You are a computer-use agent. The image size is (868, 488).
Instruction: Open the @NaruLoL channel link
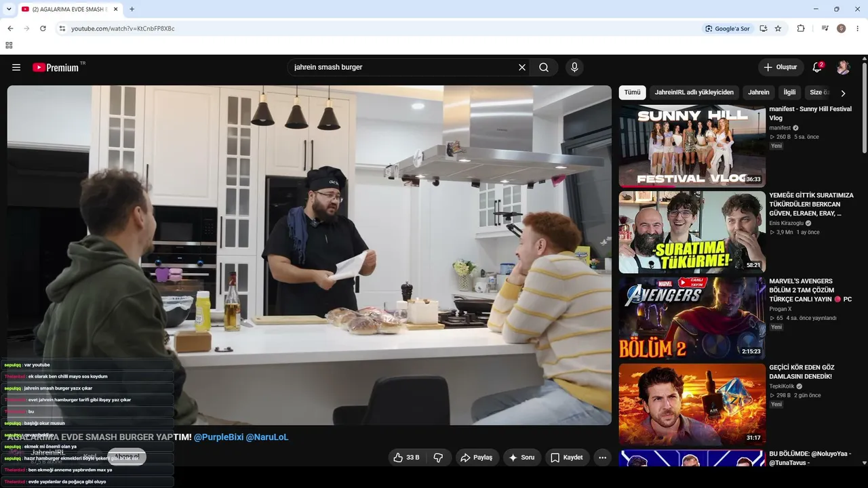(x=267, y=437)
